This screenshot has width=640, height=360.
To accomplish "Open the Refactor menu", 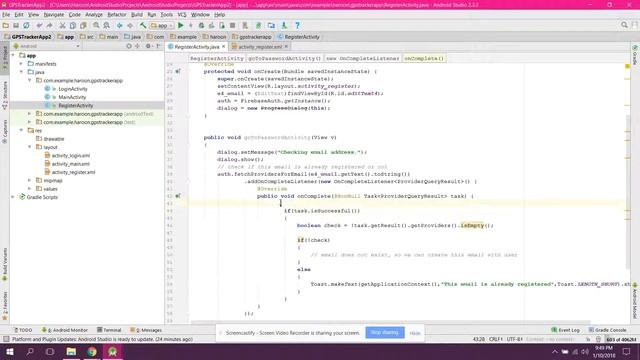I will pyautogui.click(x=117, y=15).
